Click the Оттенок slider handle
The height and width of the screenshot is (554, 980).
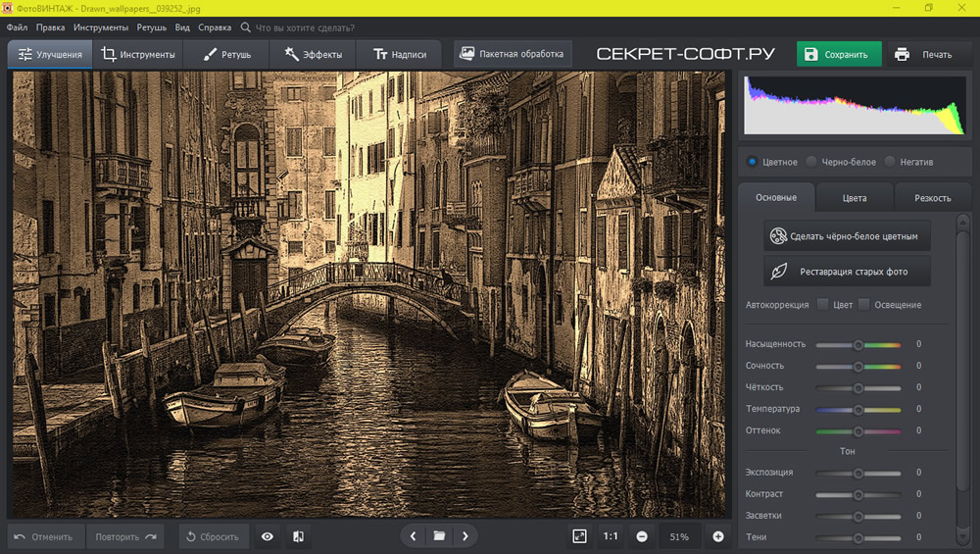[858, 431]
